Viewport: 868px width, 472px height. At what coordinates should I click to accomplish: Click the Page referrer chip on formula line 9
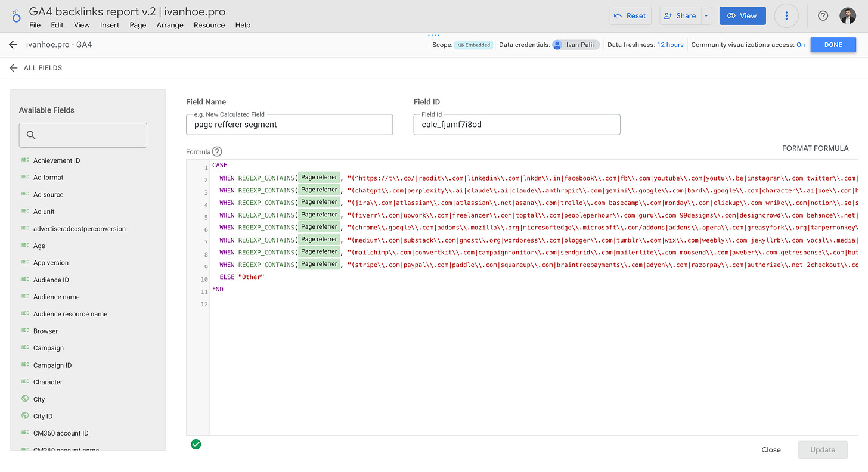click(x=319, y=264)
